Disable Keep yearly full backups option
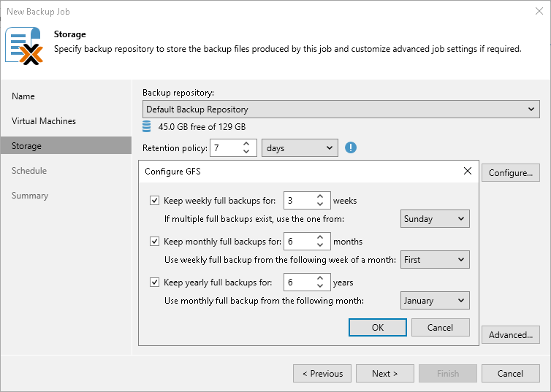This screenshot has width=551, height=392. (154, 283)
